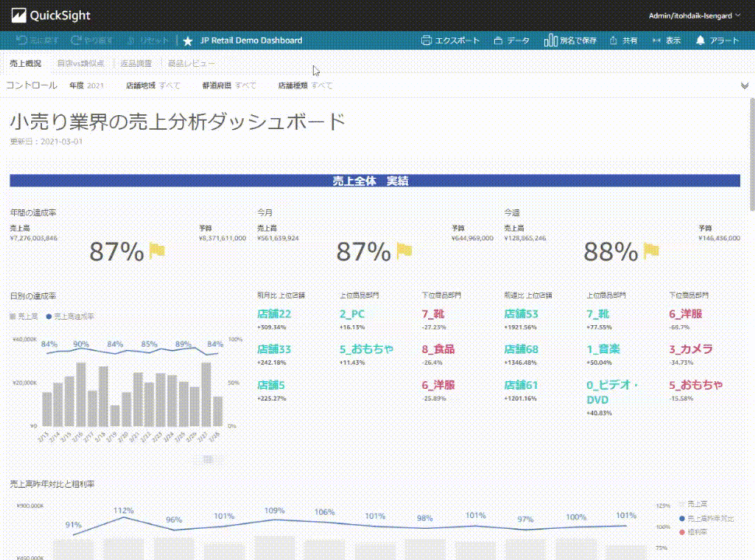Switch to 自店vs類似店 tab
The image size is (755, 560).
click(x=80, y=64)
